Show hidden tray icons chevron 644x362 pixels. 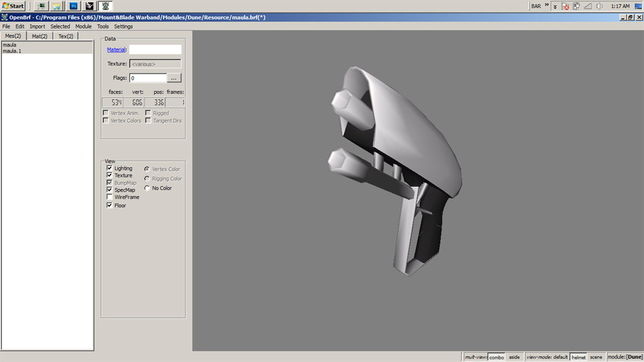tap(556, 6)
